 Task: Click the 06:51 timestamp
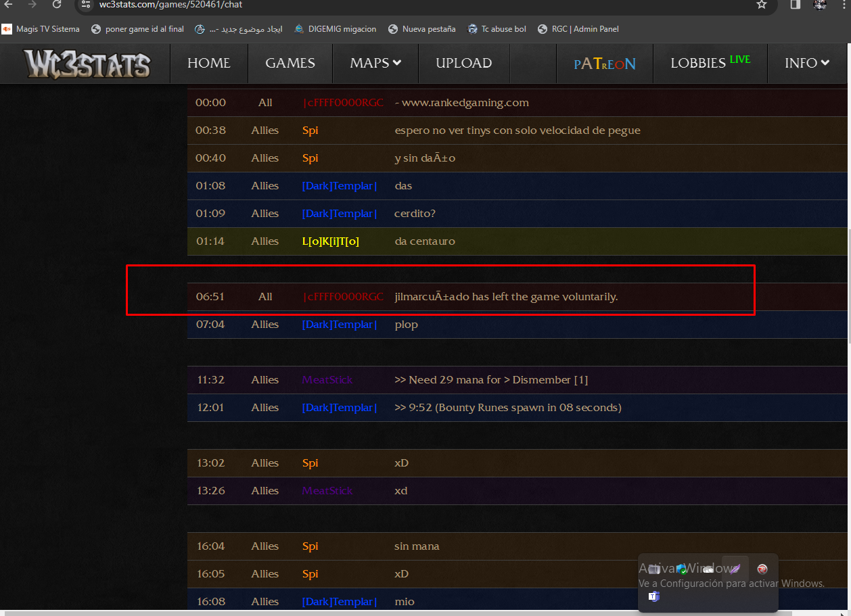point(210,297)
